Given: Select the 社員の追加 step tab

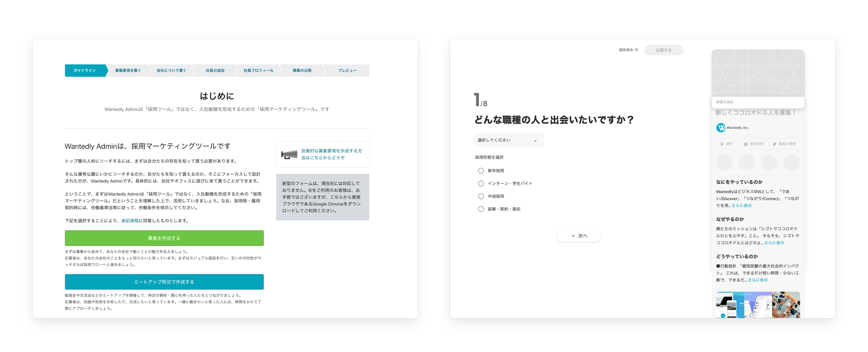Looking at the screenshot, I should 215,71.
